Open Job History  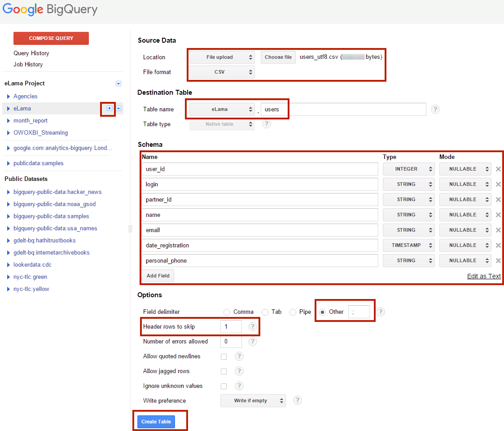(28, 64)
